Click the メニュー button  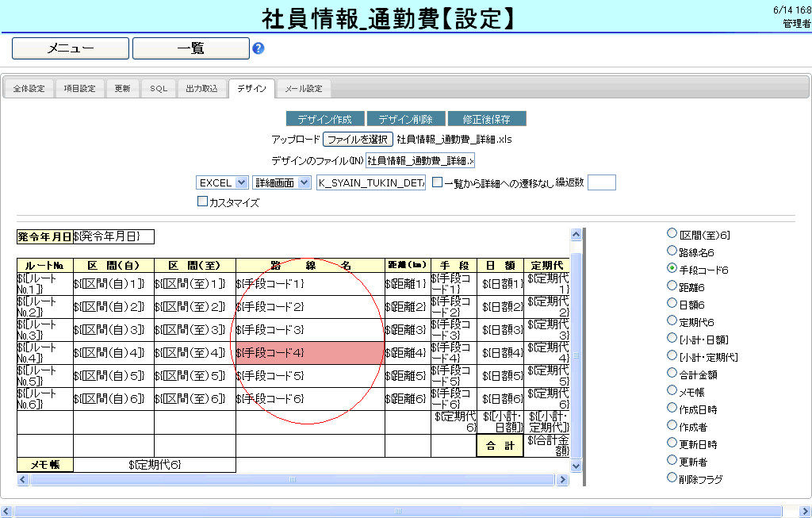[x=71, y=48]
